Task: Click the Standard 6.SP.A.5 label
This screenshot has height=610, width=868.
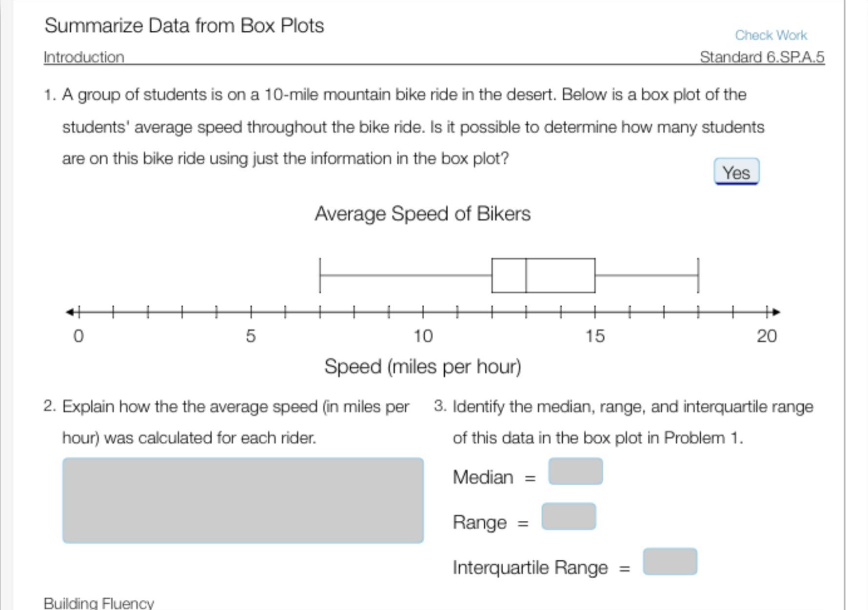Action: point(762,57)
